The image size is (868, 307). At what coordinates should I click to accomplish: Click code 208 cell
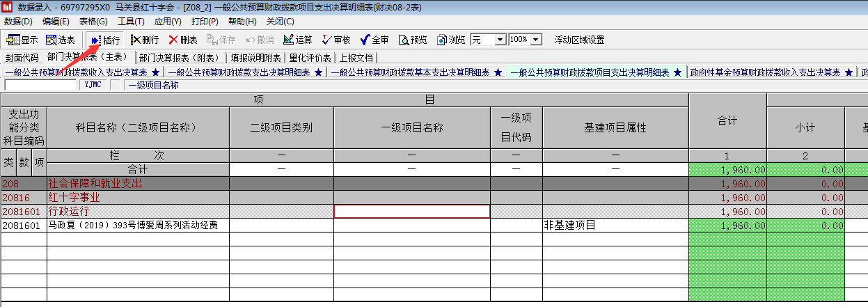click(x=24, y=184)
